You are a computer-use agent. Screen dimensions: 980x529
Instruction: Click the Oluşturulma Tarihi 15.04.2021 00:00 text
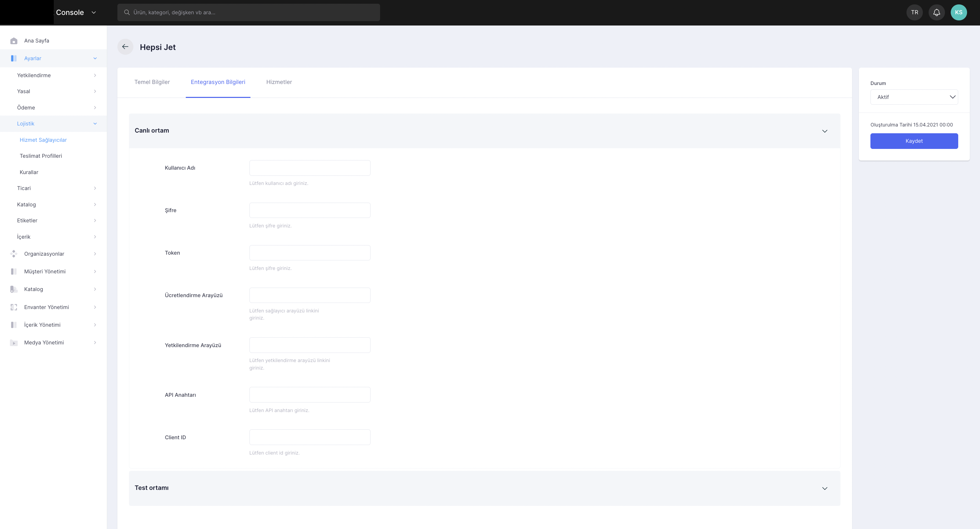[912, 125]
